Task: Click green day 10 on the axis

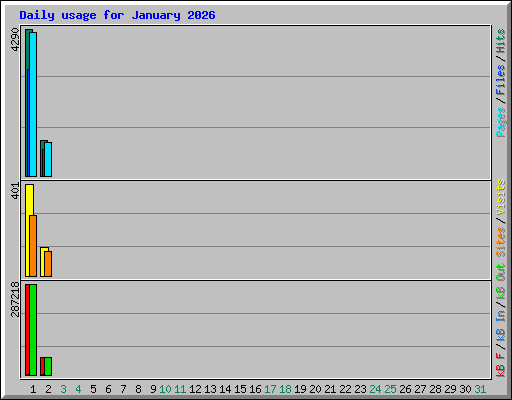Action: coord(165,389)
